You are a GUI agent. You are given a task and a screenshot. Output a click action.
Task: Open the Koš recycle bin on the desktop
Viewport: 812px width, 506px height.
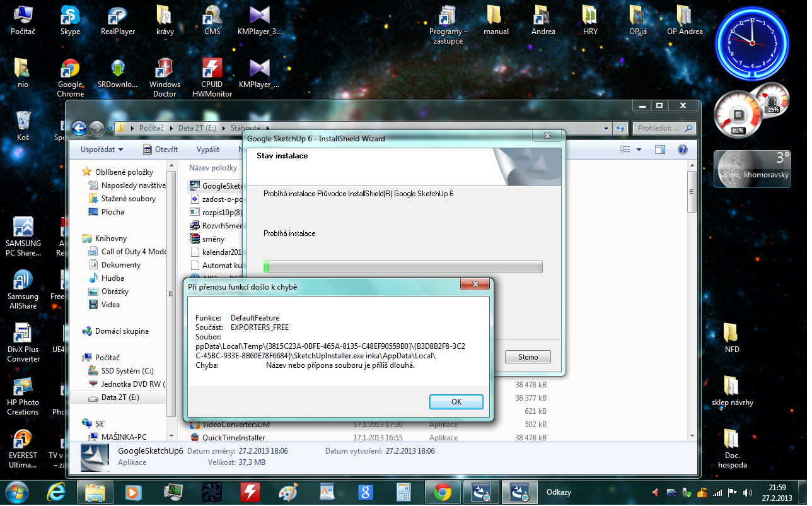coord(23,126)
